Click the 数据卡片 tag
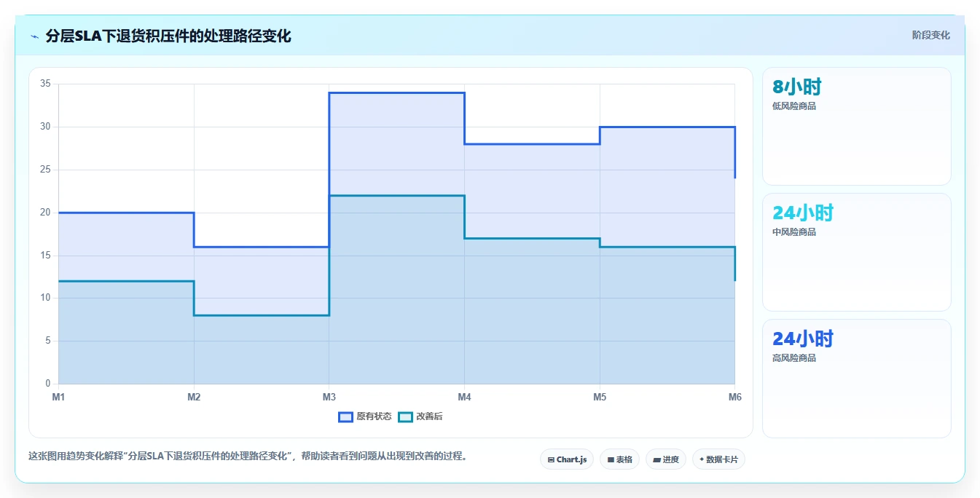This screenshot has width=980, height=498. (x=718, y=459)
